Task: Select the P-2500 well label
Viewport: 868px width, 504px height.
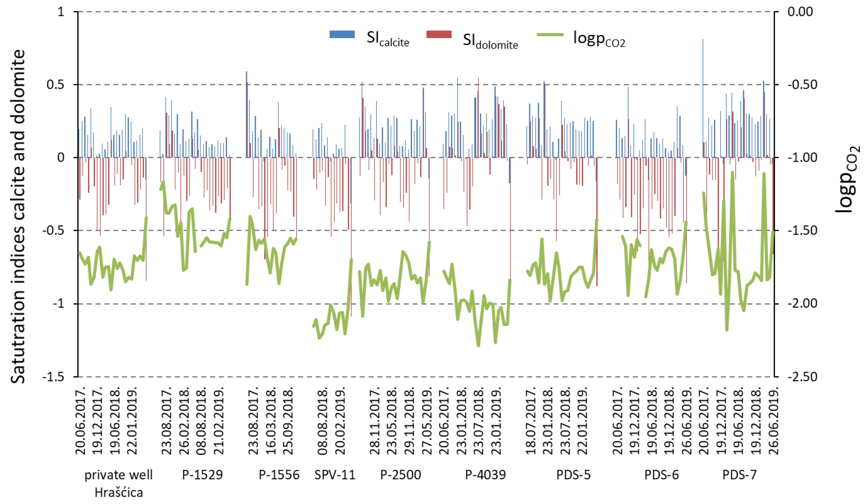Action: click(x=401, y=475)
